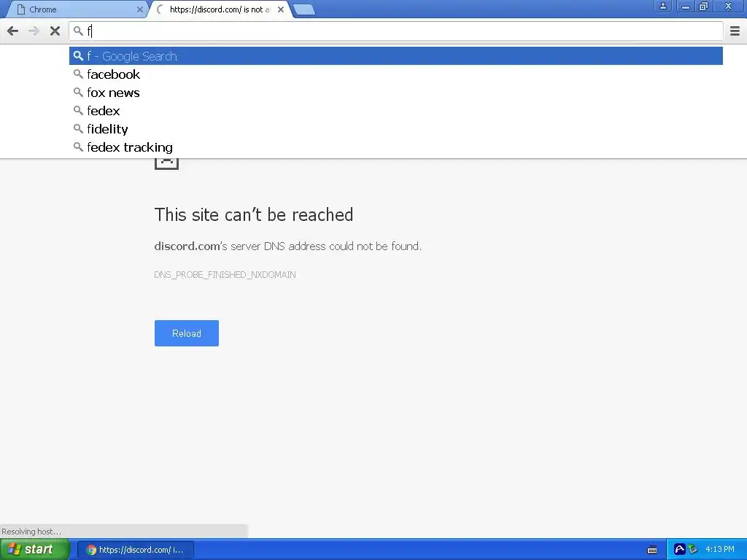747x560 pixels.
Task: Click the discord.com taskbar button
Action: pyautogui.click(x=135, y=550)
